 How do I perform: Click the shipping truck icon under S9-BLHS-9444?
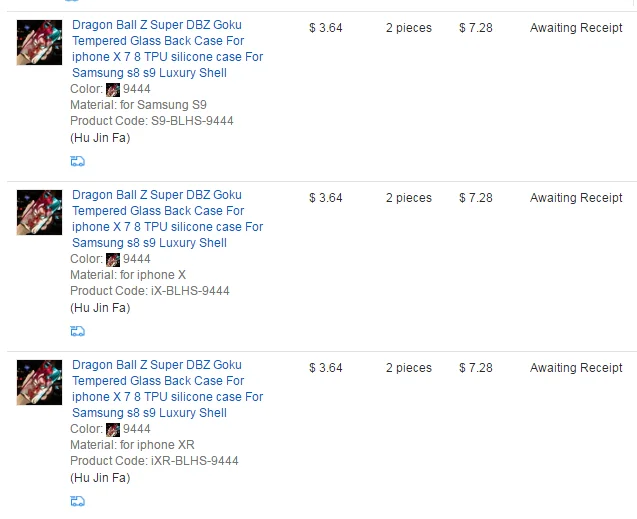point(77,161)
